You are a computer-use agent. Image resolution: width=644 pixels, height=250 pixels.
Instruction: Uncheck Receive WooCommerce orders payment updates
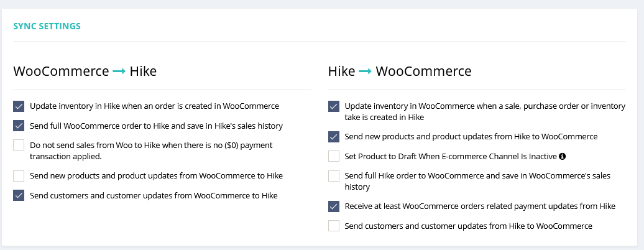point(334,206)
